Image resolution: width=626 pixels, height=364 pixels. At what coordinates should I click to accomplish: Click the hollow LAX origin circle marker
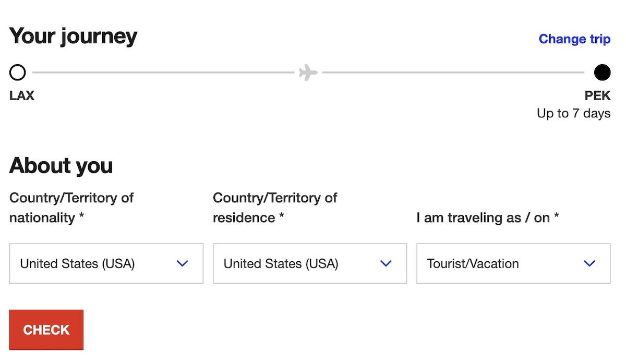[x=17, y=72]
